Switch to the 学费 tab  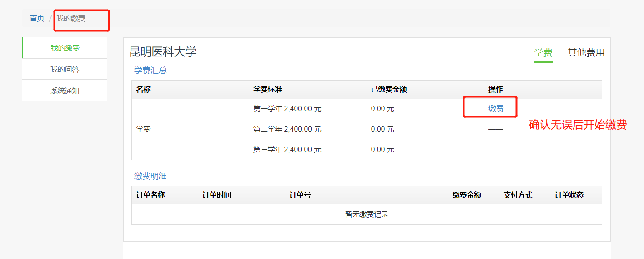click(x=543, y=52)
